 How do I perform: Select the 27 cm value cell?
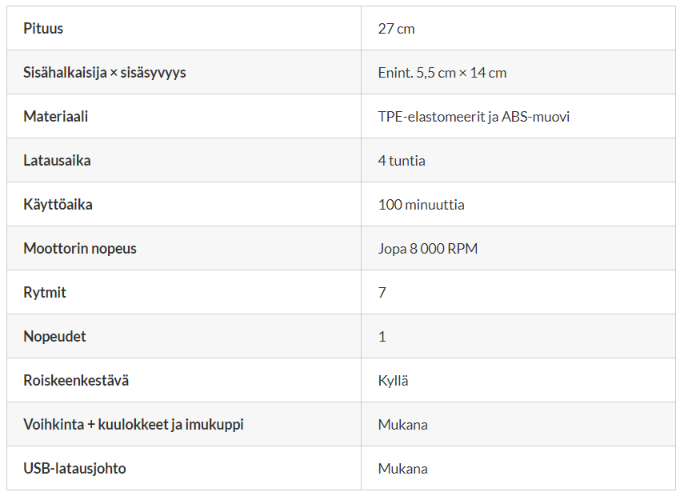click(396, 29)
